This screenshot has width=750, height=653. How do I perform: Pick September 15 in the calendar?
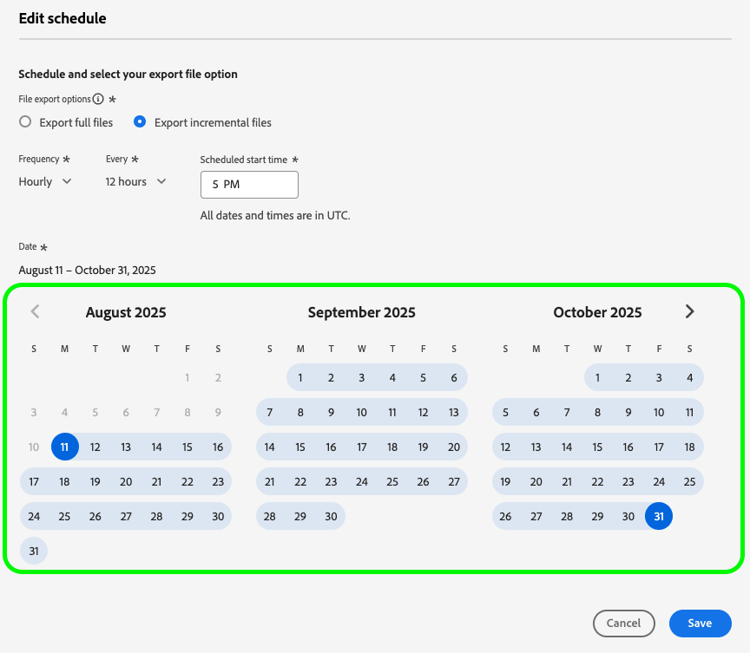point(300,447)
